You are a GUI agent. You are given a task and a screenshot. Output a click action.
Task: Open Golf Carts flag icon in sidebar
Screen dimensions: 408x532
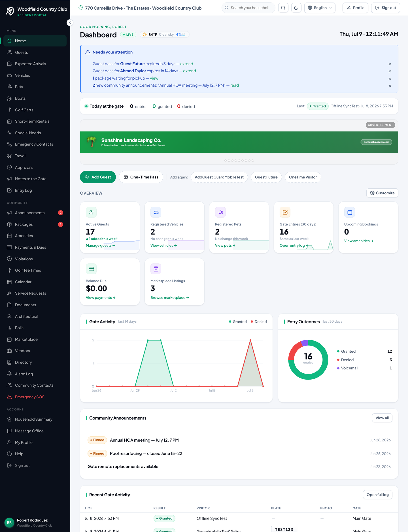pyautogui.click(x=9, y=110)
